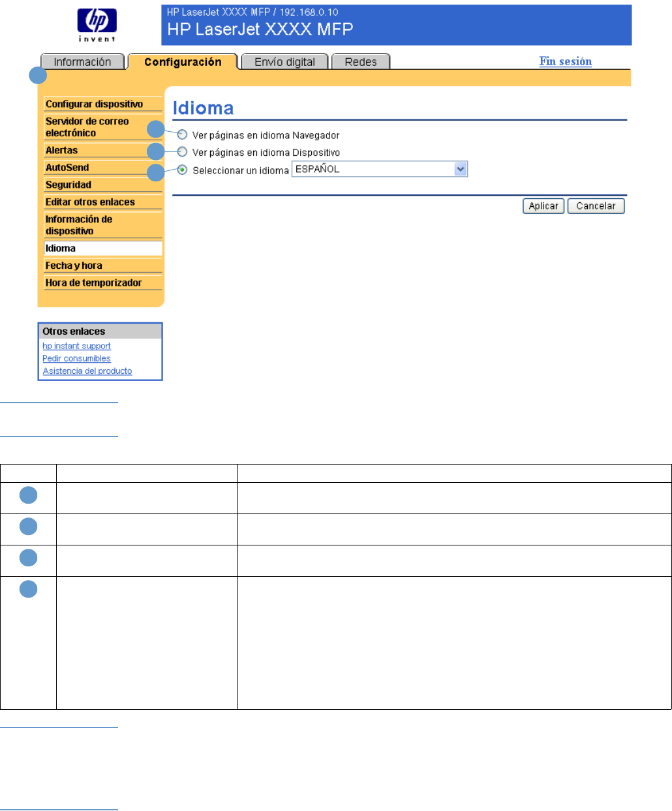The width and height of the screenshot is (672, 811).
Task: Open Hora de temporizador page
Action: click(x=103, y=283)
